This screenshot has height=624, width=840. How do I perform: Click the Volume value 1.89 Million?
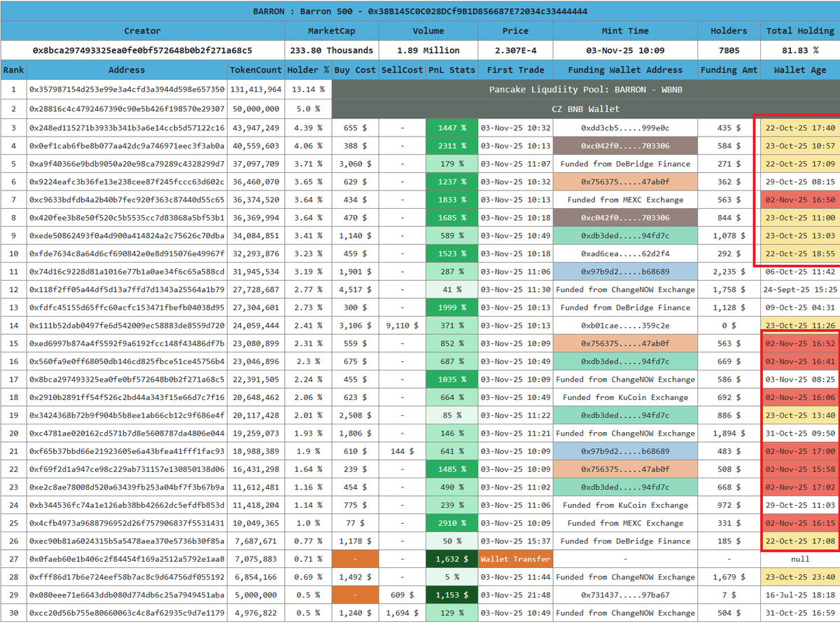click(x=428, y=50)
